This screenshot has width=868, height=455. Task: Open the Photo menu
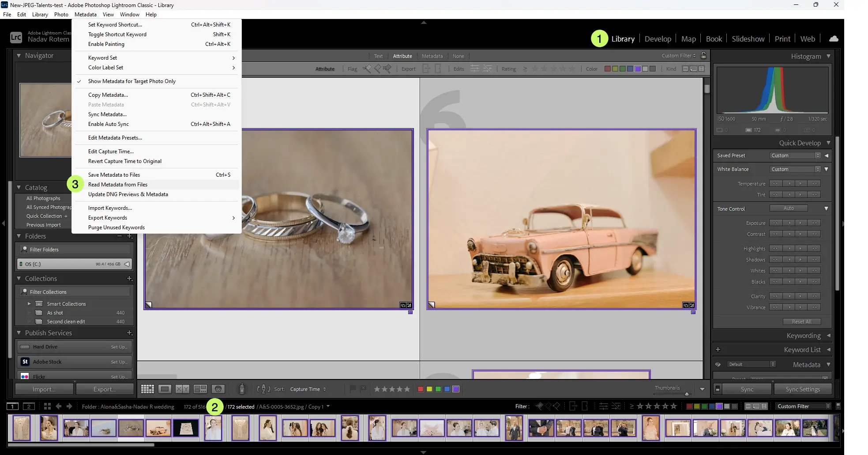coord(61,14)
